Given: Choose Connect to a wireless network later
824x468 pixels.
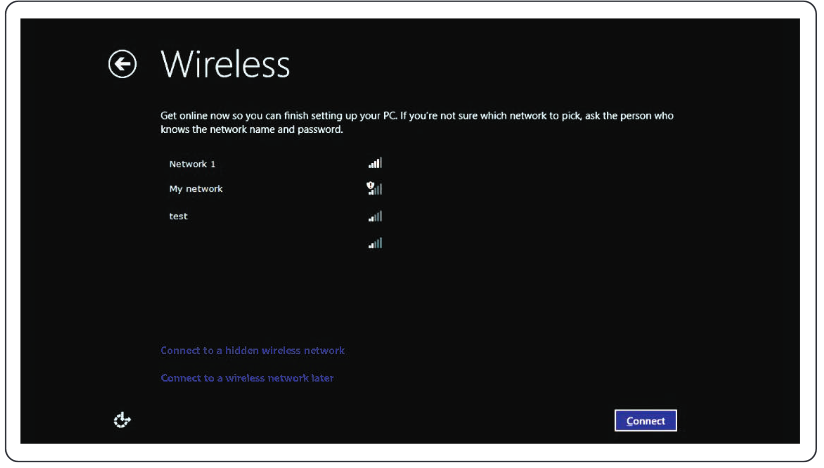Looking at the screenshot, I should pyautogui.click(x=247, y=378).
